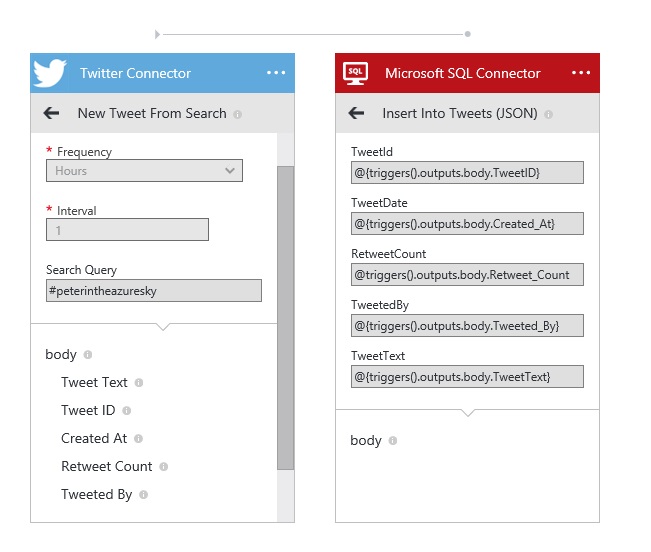Click the Tweeted By output item
Image resolution: width=651 pixels, height=552 pixels.
pyautogui.click(x=96, y=494)
